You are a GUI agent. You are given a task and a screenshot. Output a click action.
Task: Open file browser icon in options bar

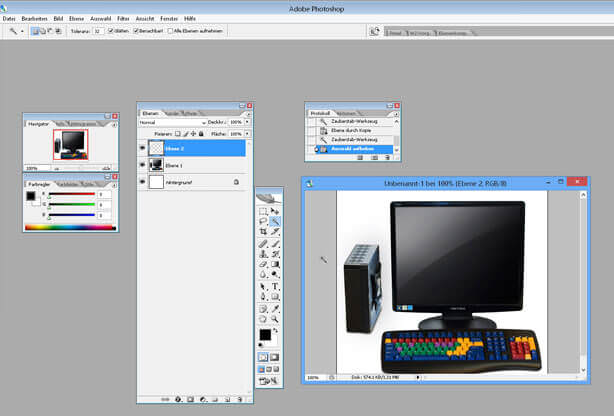375,31
